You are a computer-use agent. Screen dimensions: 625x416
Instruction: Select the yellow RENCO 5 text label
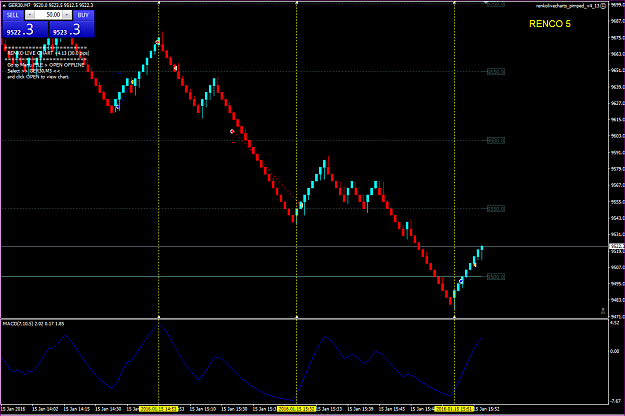pyautogui.click(x=550, y=24)
